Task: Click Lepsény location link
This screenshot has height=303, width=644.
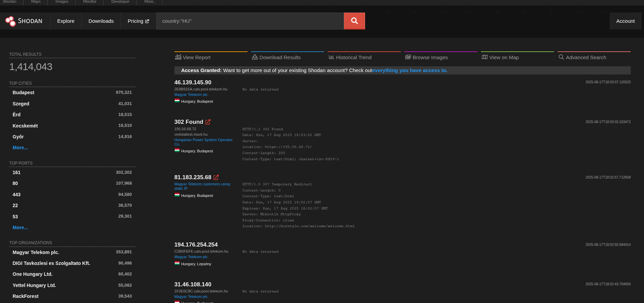Action: pyautogui.click(x=204, y=264)
